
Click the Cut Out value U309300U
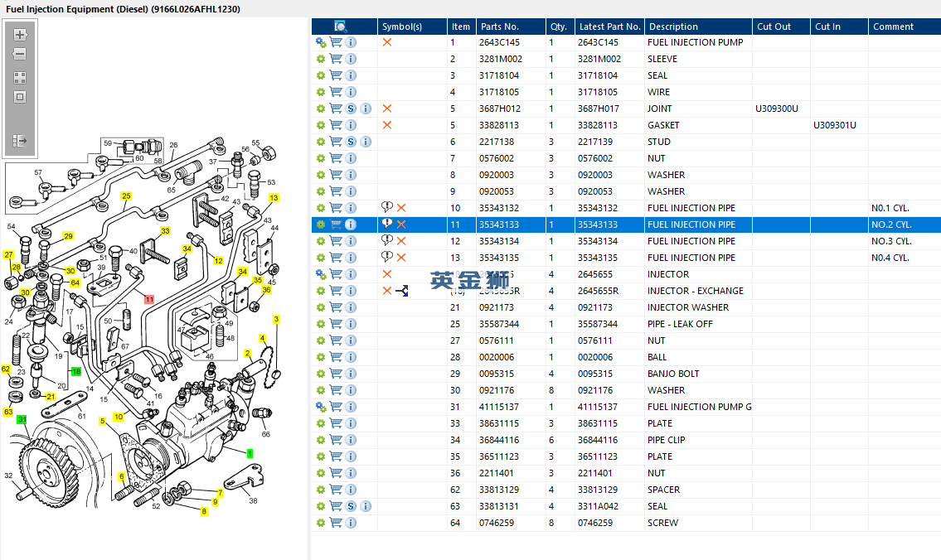click(777, 109)
